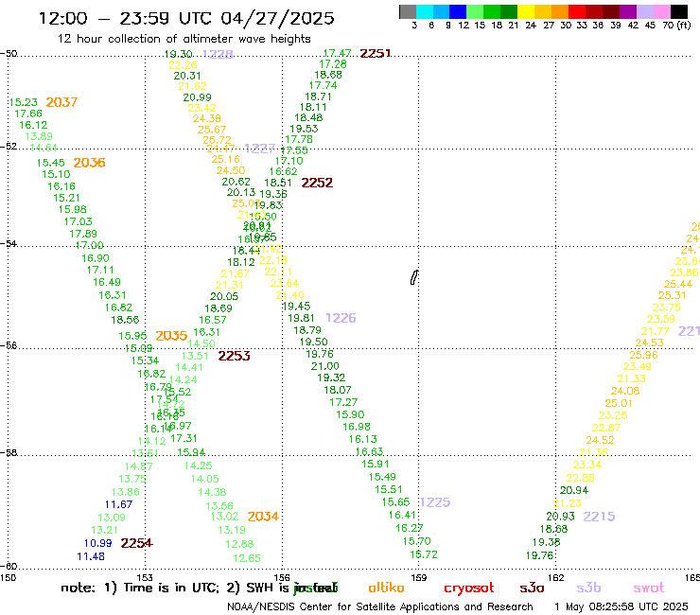Screen dimensions: 700x615
Task: Click the wave height value 14.05
Action: pos(205,479)
